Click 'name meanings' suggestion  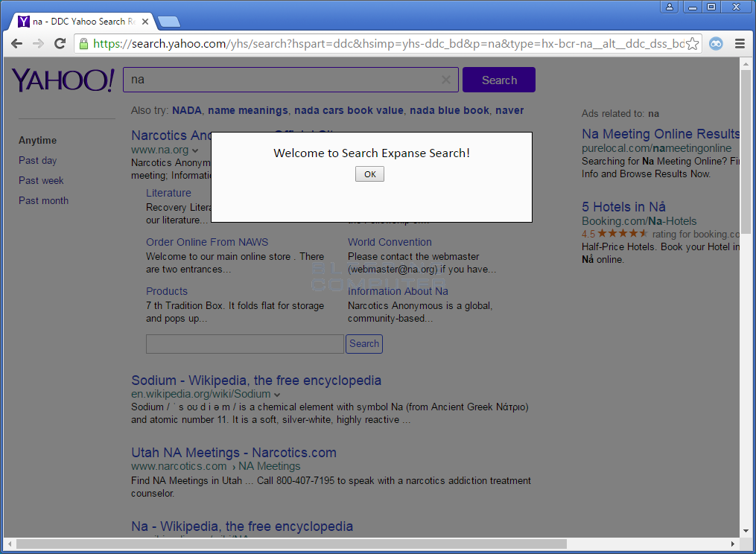pos(248,110)
